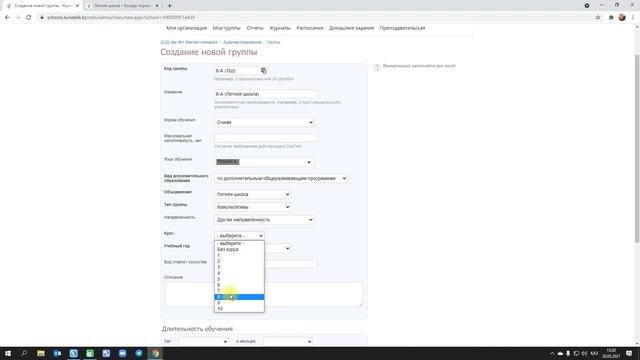The width and height of the screenshot is (640, 360).
Task: Open the years duration dropdown
Action: pyautogui.click(x=203, y=341)
